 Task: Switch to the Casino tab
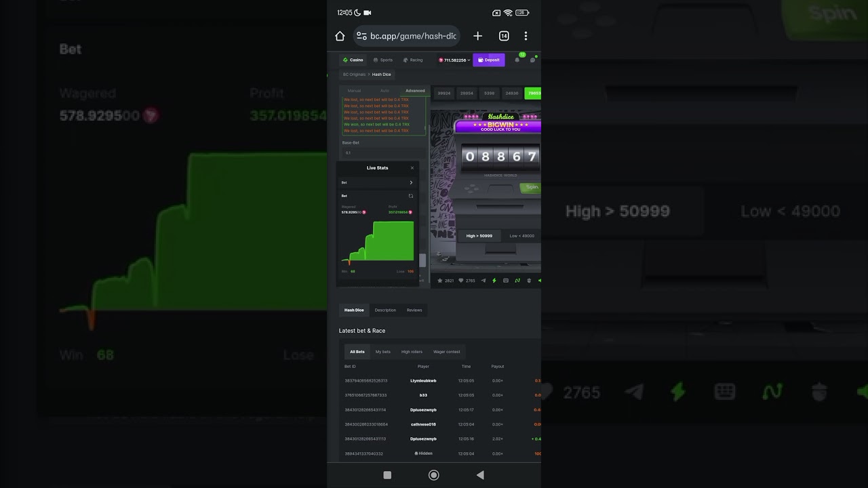click(x=353, y=60)
